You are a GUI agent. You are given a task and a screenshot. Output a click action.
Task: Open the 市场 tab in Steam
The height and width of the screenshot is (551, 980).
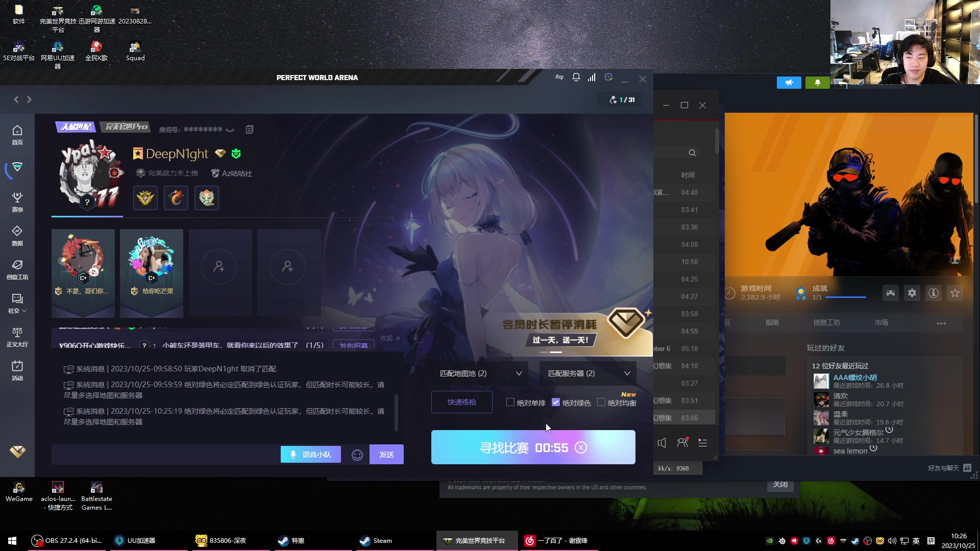click(x=881, y=322)
